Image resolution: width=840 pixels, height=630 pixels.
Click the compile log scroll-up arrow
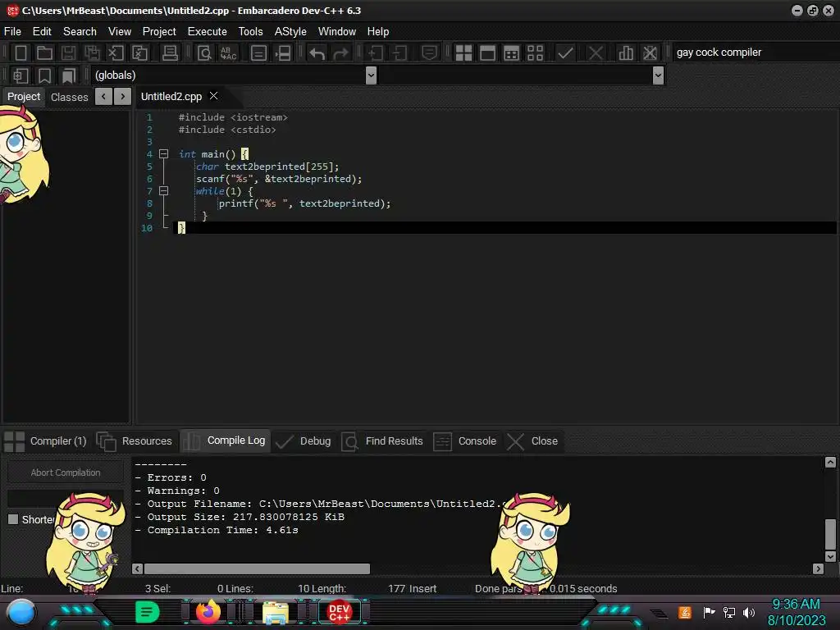click(x=830, y=463)
